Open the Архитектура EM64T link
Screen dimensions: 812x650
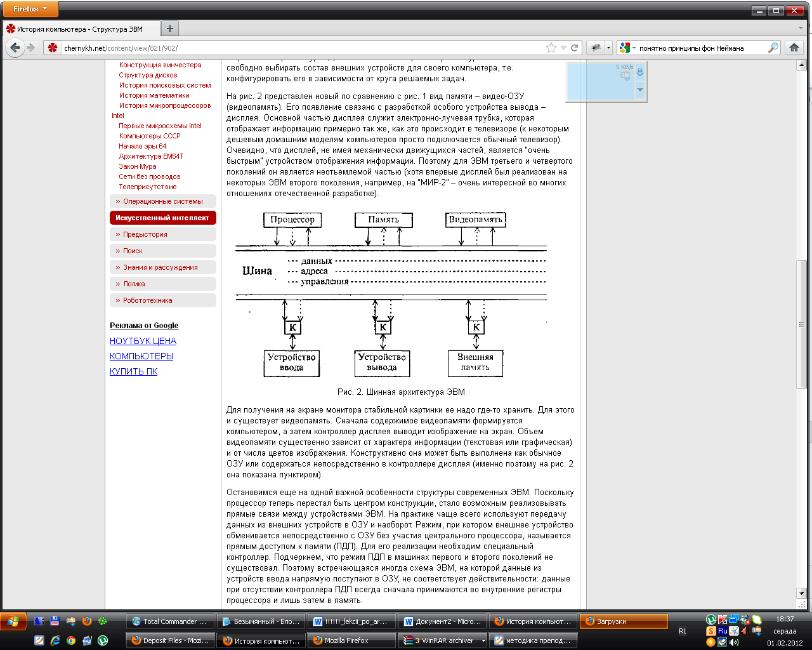tap(151, 156)
